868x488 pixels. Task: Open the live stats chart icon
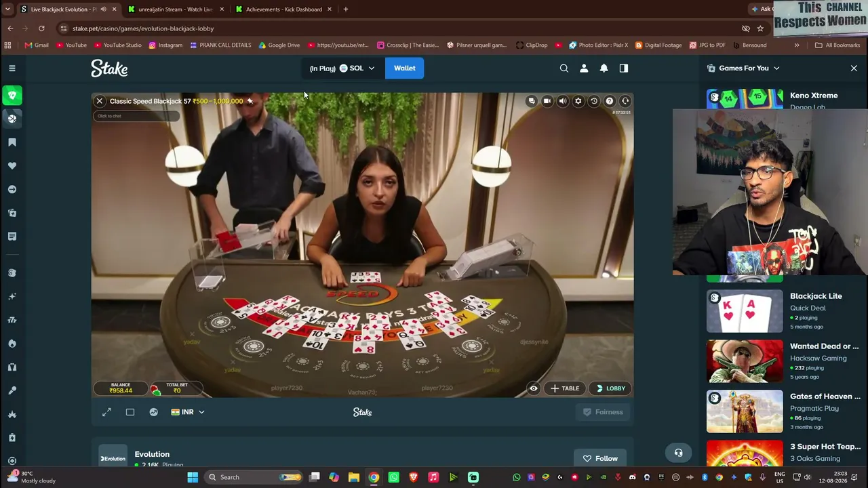coord(154,412)
